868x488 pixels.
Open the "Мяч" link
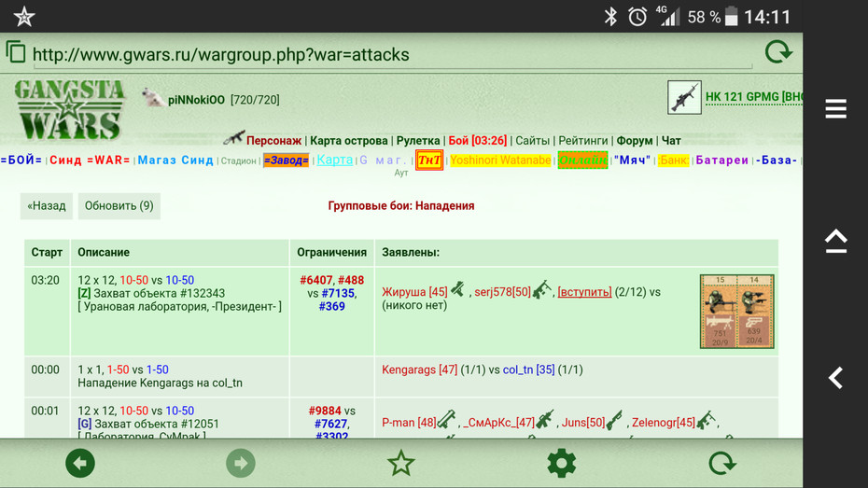pos(632,160)
